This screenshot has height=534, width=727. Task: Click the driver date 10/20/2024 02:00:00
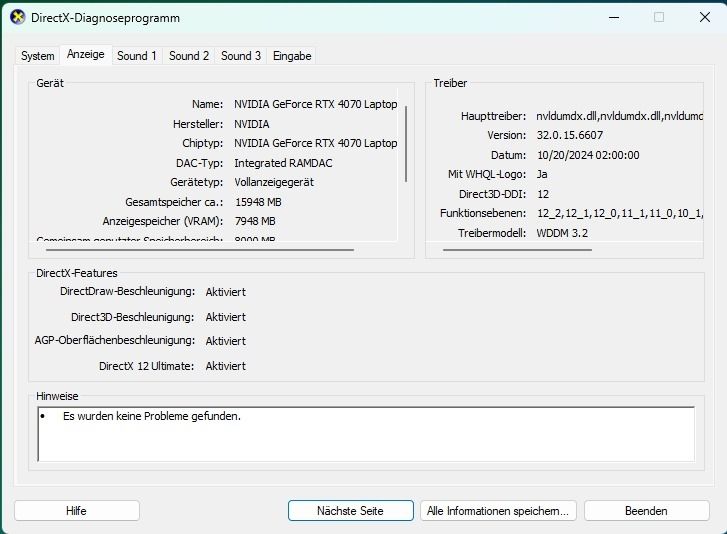coord(588,155)
